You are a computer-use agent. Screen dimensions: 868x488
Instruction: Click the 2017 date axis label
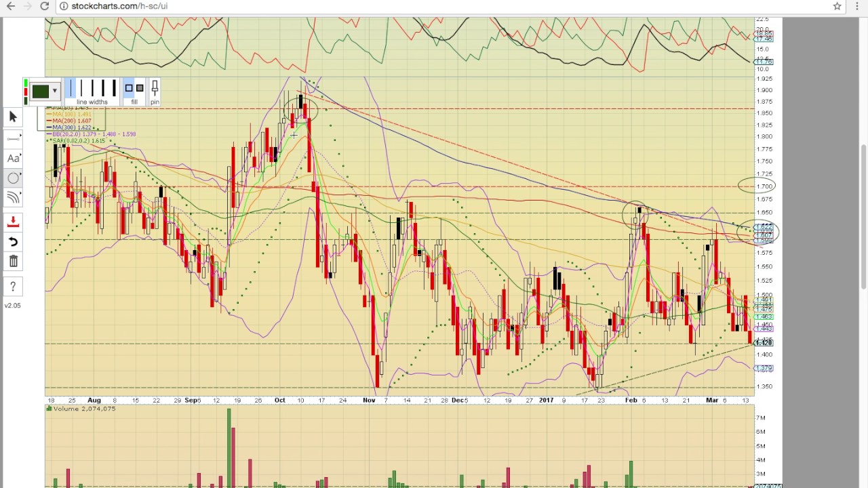pyautogui.click(x=547, y=400)
